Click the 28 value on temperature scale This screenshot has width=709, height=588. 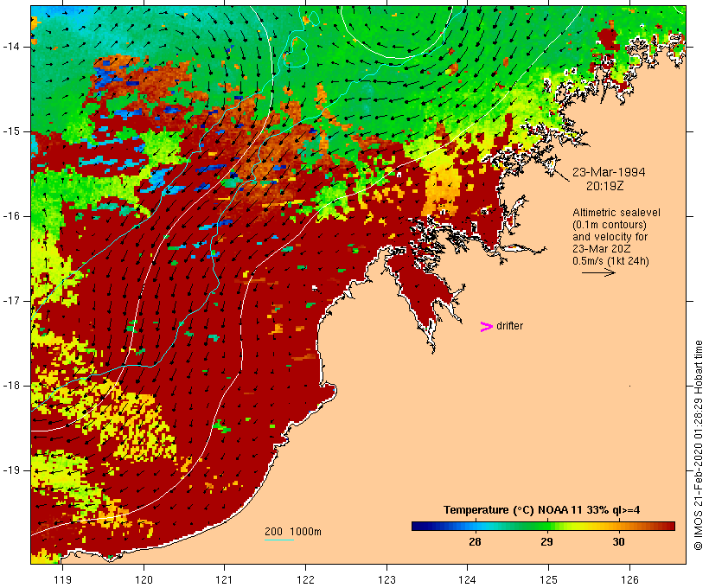tap(475, 542)
